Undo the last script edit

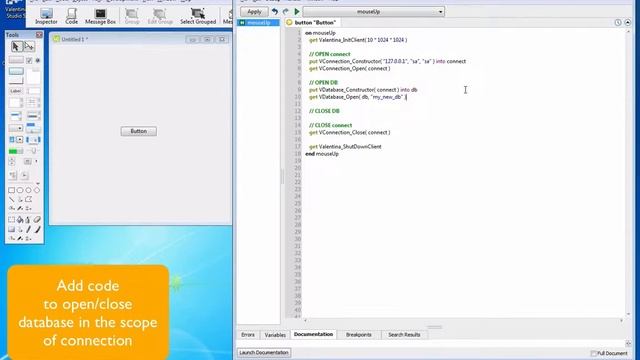click(x=275, y=12)
